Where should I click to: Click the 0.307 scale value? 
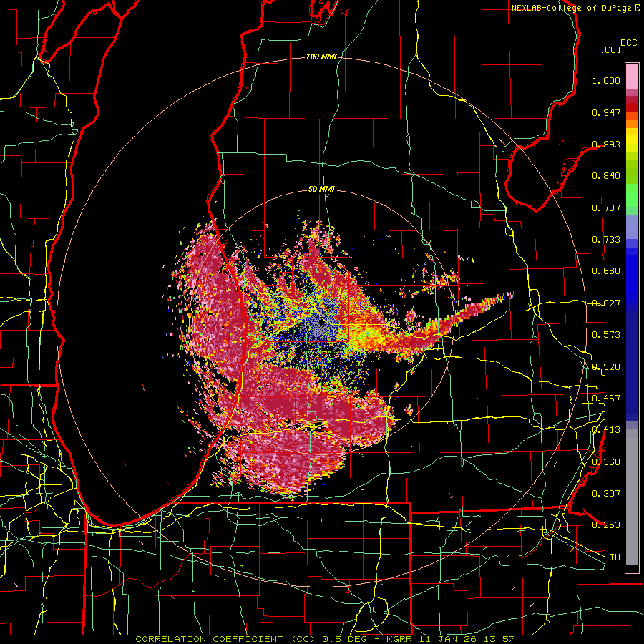(606, 494)
